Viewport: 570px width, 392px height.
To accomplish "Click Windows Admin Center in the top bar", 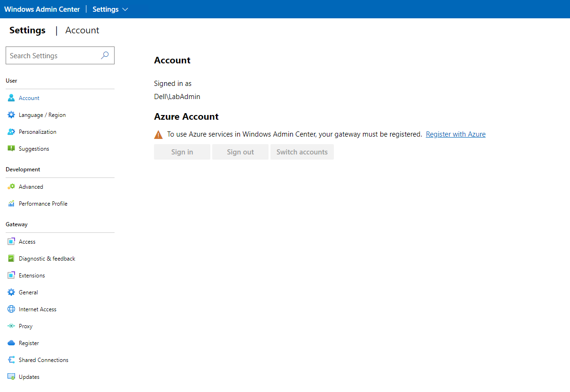I will [x=42, y=9].
